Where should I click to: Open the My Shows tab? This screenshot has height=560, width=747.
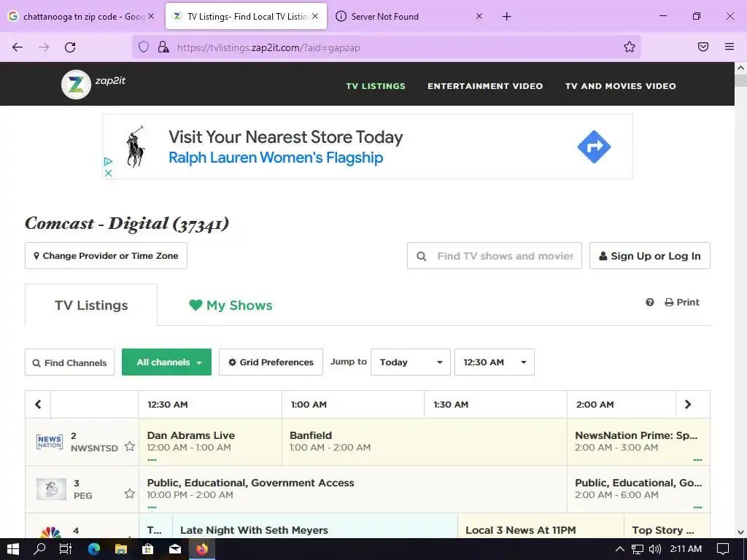[x=231, y=306]
